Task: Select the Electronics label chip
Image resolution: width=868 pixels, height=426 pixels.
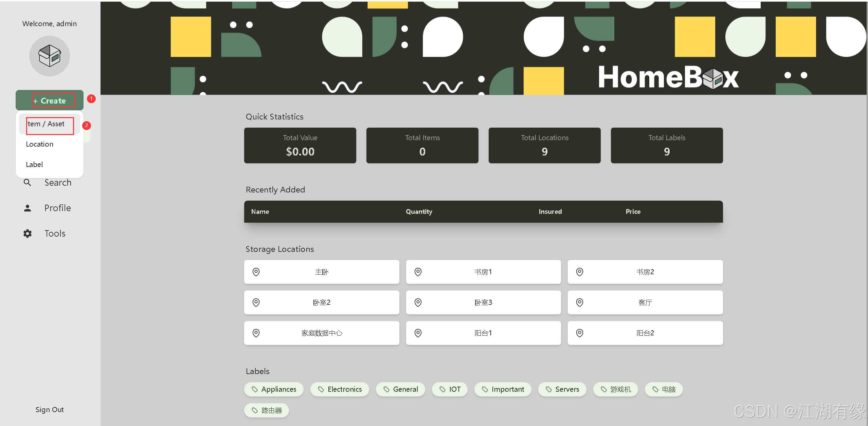Action: [340, 389]
